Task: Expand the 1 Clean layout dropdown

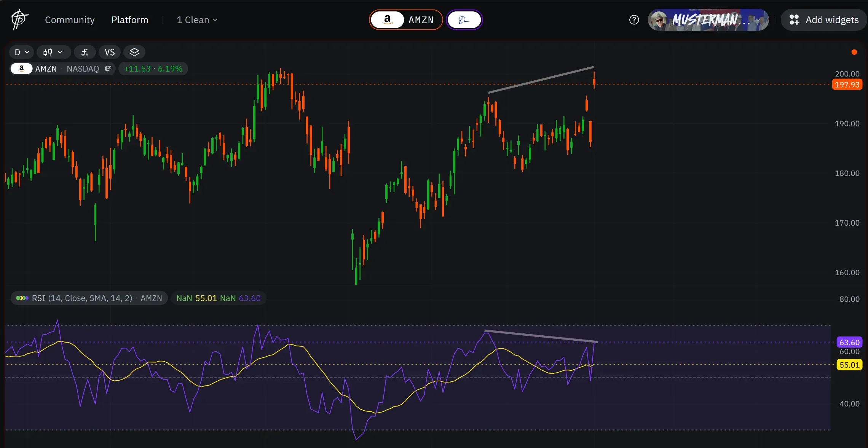Action: [197, 20]
